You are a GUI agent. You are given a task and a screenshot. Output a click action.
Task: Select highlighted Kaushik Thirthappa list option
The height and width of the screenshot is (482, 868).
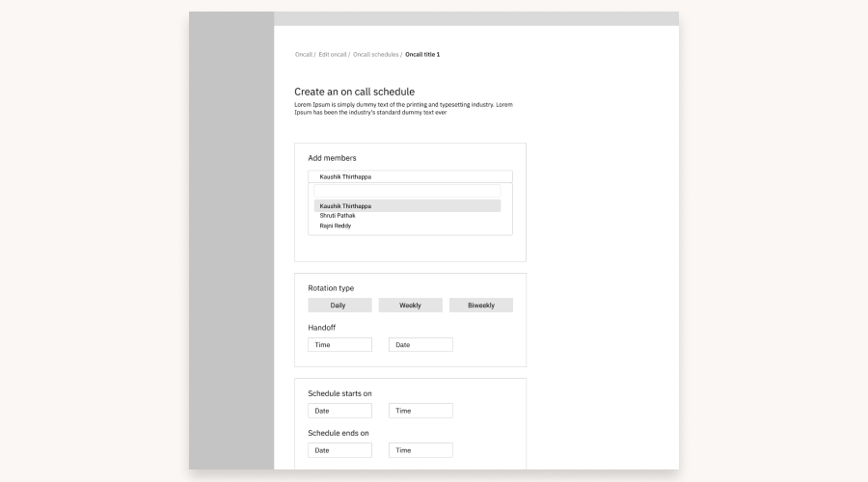point(407,206)
